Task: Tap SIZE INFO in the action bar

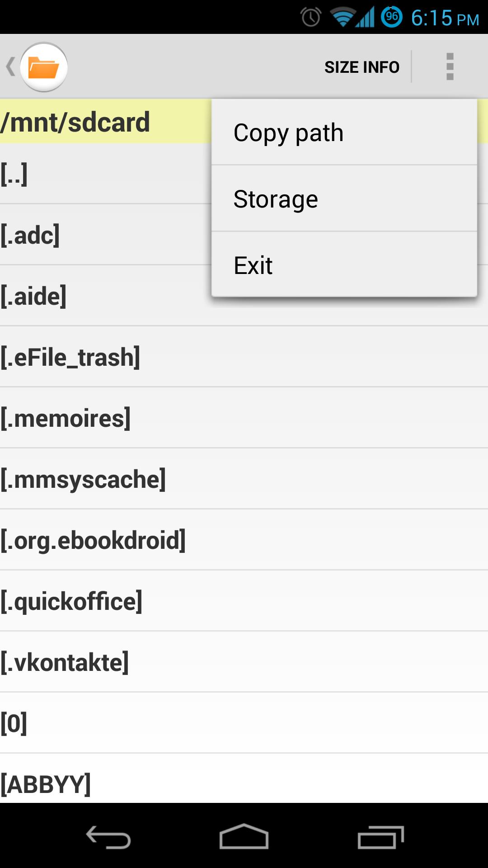Action: (362, 66)
